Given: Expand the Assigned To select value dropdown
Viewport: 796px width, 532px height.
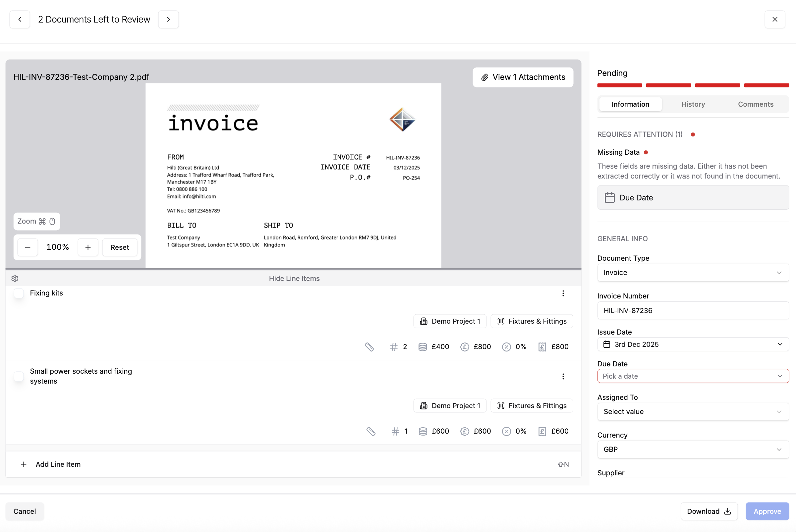Looking at the screenshot, I should (x=693, y=411).
